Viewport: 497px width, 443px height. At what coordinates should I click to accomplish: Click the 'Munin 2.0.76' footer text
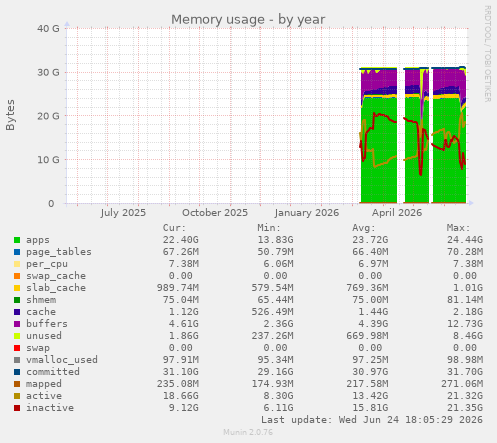pyautogui.click(x=248, y=432)
